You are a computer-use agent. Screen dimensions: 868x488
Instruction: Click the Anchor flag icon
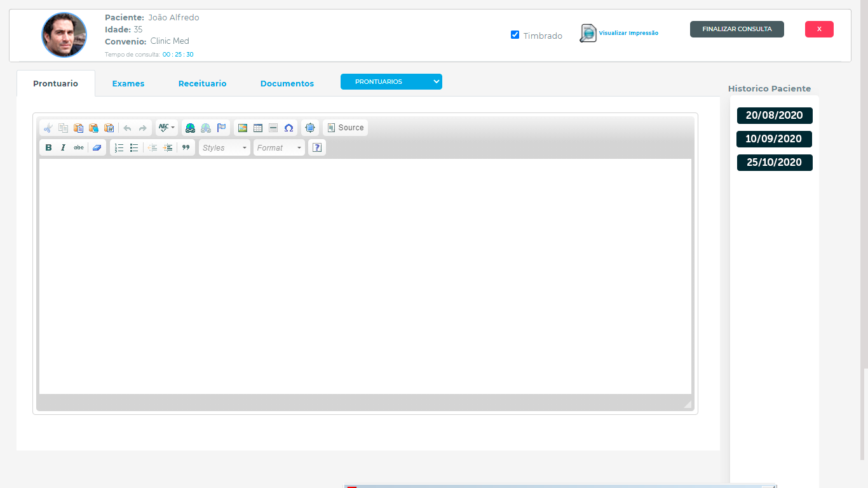click(221, 128)
